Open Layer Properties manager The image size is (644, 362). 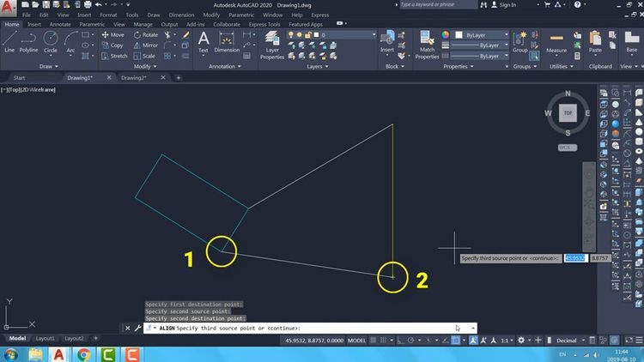coord(272,45)
